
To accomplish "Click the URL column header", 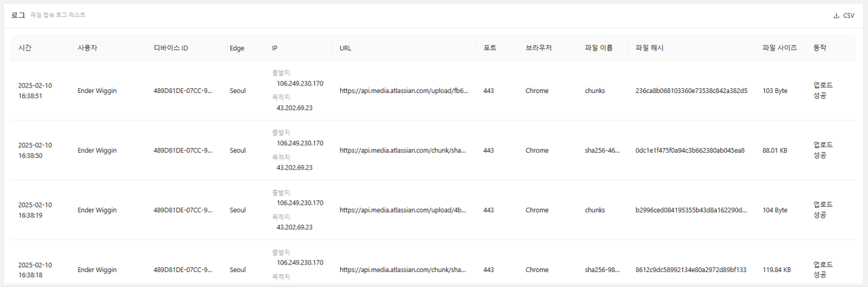I will click(x=345, y=48).
